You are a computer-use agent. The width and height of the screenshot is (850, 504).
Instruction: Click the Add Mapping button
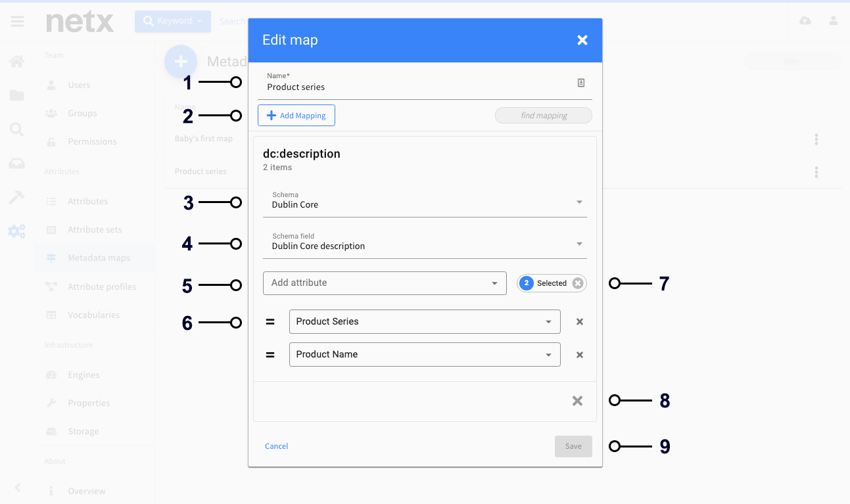click(x=296, y=115)
